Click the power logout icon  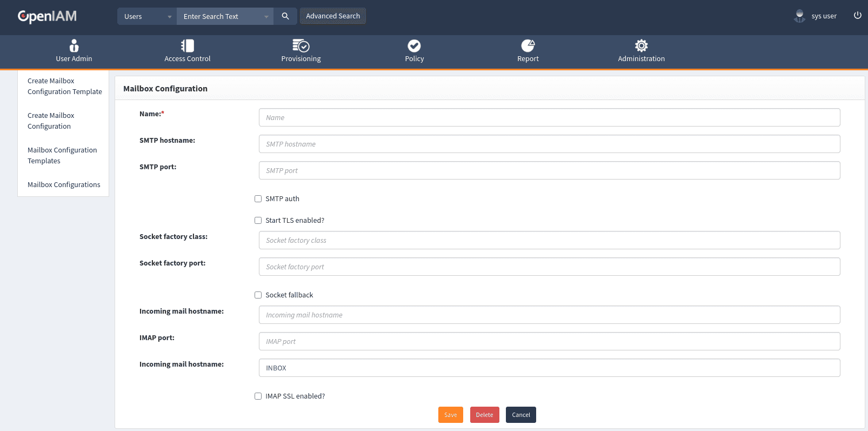tap(857, 16)
